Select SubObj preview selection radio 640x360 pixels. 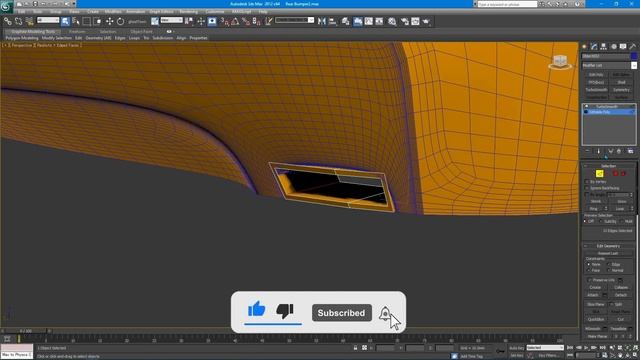pos(601,221)
